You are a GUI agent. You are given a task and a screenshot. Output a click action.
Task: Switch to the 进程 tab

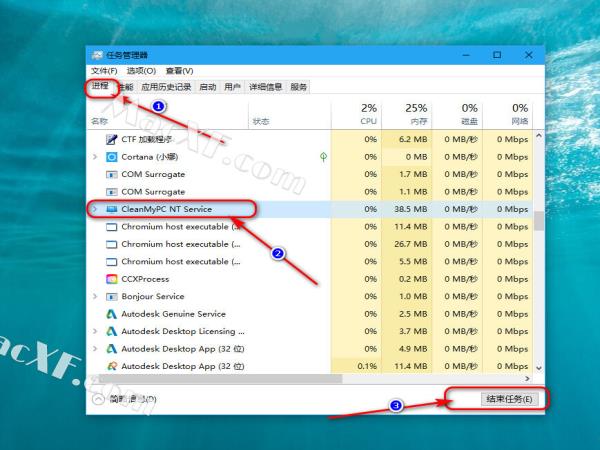click(101, 86)
